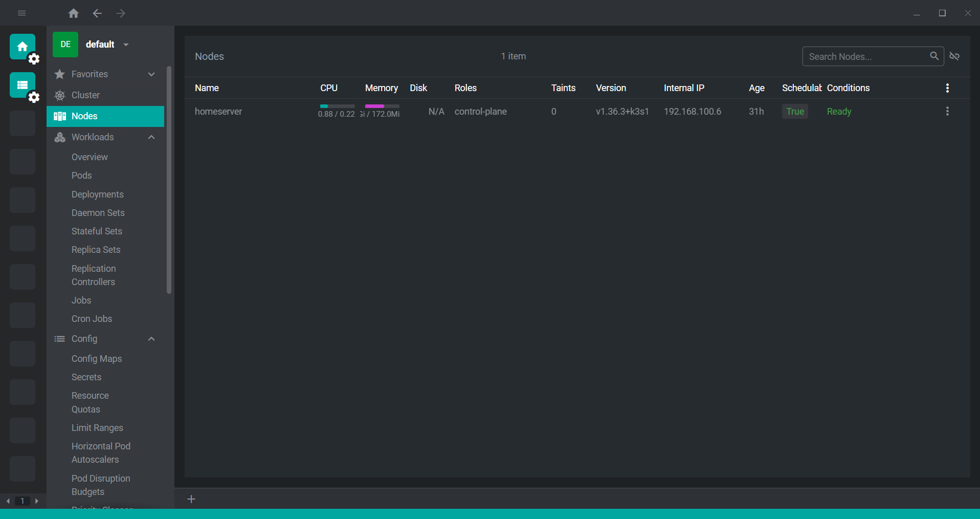The width and height of the screenshot is (980, 519).
Task: Click the homeserver CPU usage bar
Action: click(x=337, y=106)
